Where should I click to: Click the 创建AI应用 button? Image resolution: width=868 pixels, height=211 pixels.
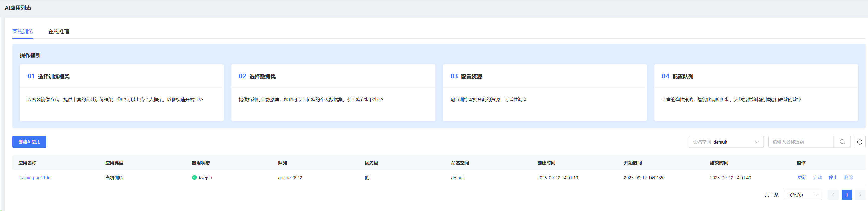click(29, 142)
